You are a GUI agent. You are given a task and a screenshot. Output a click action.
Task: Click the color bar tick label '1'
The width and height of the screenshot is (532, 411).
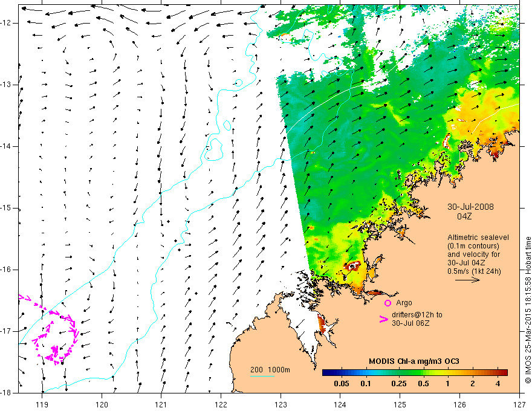(448, 384)
